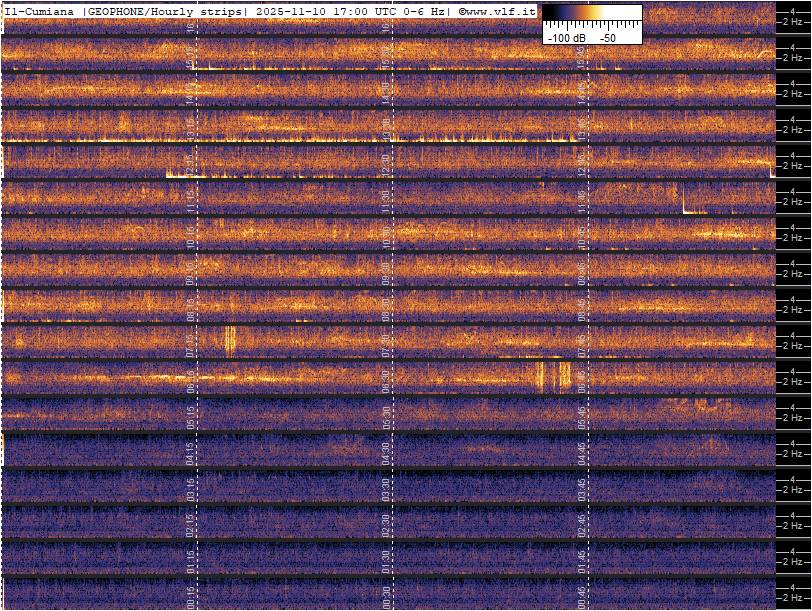The width and height of the screenshot is (812, 611).
Task: Select the 01:30 time marker
Action: pyautogui.click(x=387, y=557)
